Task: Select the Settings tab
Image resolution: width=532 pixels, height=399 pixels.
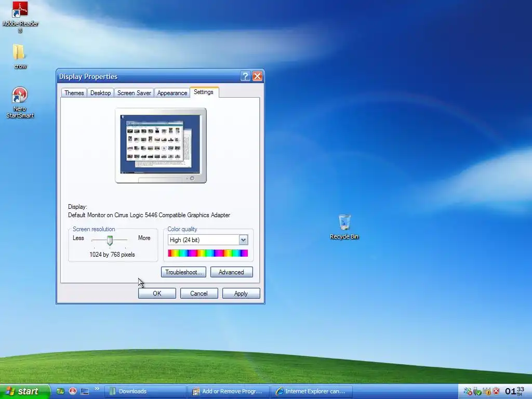Action: point(204,92)
